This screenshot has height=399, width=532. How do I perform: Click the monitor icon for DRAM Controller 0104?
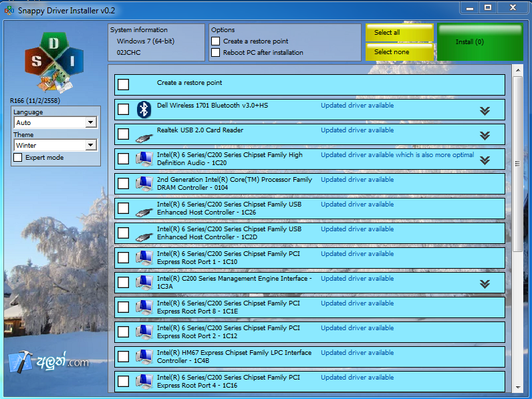click(144, 184)
